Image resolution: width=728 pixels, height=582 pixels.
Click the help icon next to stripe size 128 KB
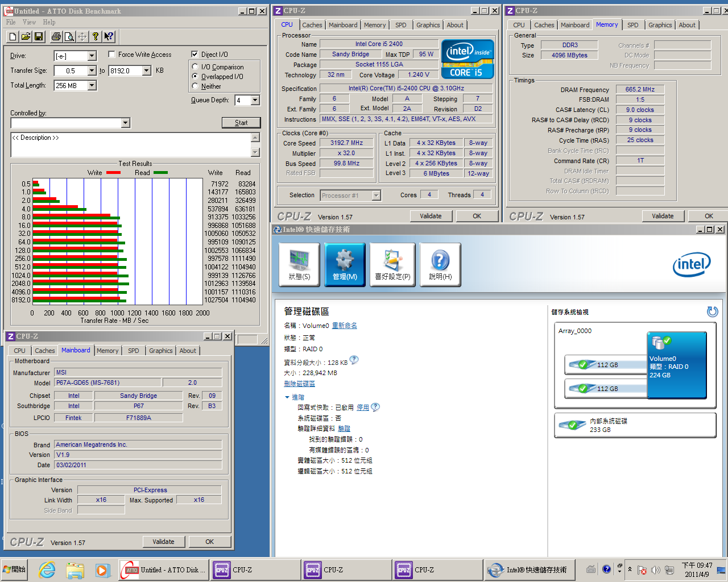[354, 360]
